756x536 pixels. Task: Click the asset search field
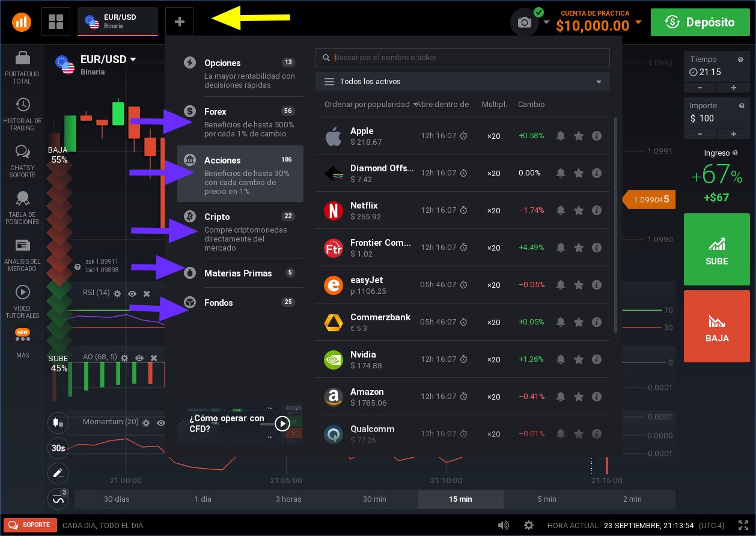(463, 58)
